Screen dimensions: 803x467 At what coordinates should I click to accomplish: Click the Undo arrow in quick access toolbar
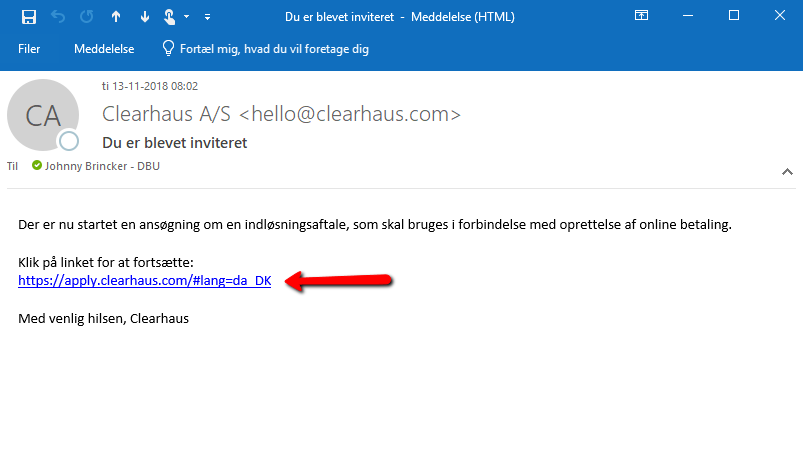point(58,17)
